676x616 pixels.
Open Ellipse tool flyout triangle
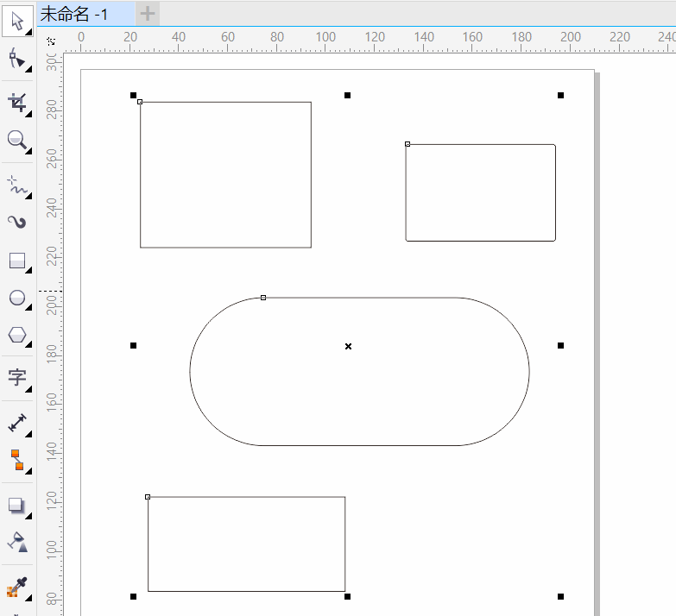[x=28, y=307]
